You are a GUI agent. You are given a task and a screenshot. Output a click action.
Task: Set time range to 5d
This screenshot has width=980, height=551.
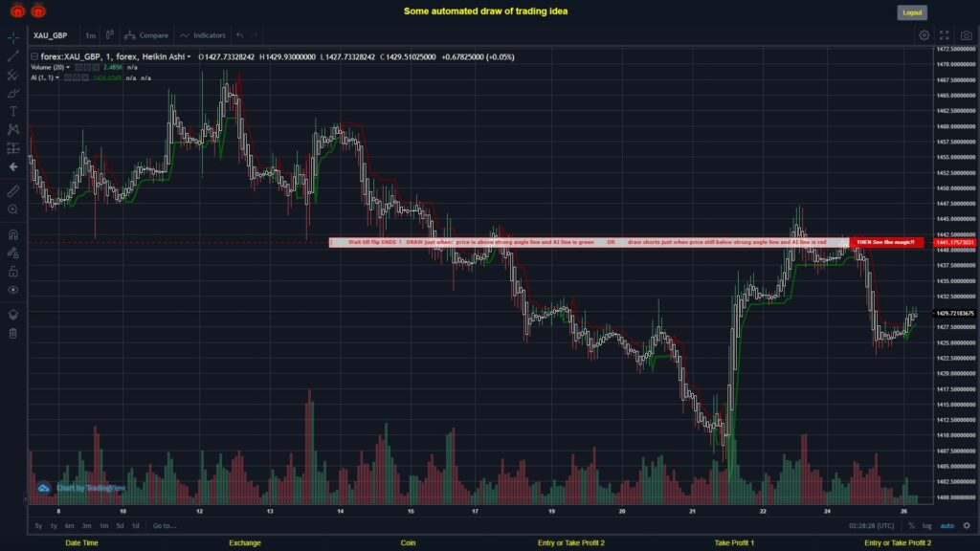(120, 526)
